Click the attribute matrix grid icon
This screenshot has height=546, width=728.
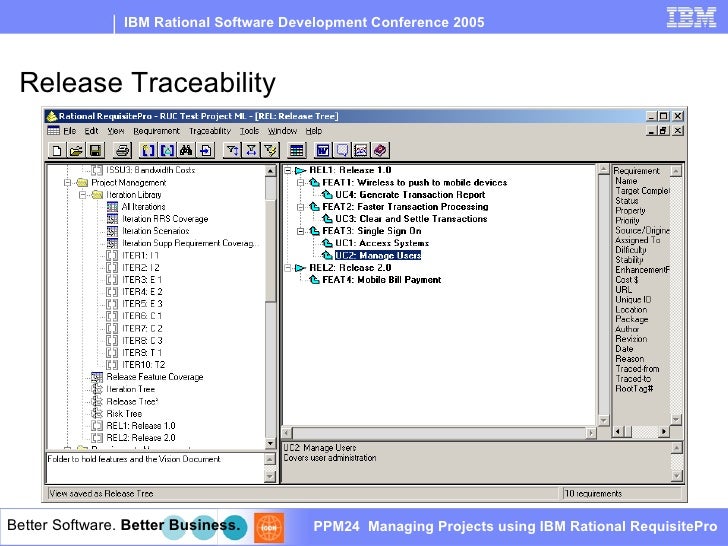296,150
